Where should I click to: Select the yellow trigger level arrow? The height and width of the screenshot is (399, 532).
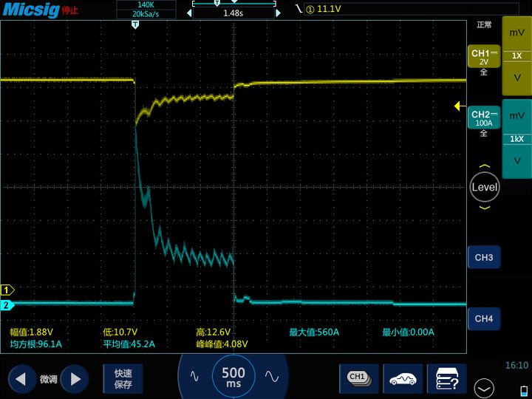(460, 106)
